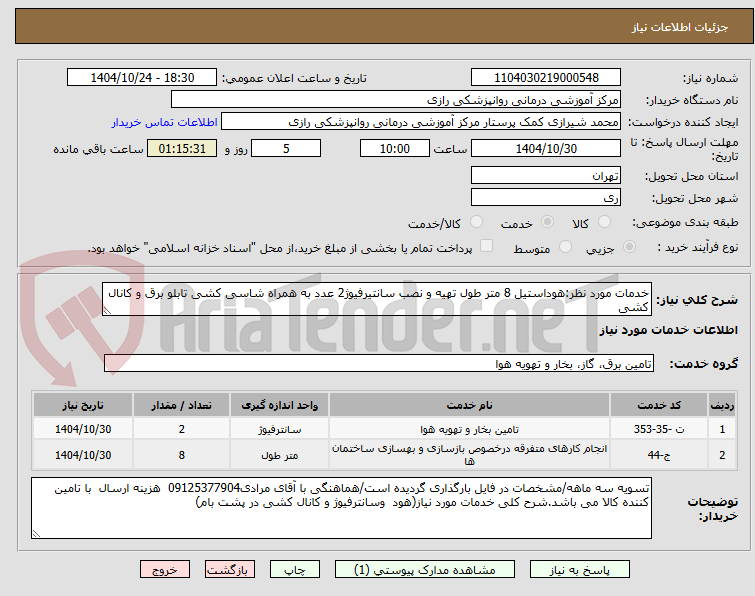The width and height of the screenshot is (755, 596).
Task: Click resize handle of توضیحات خریدار box
Action: pos(36,533)
